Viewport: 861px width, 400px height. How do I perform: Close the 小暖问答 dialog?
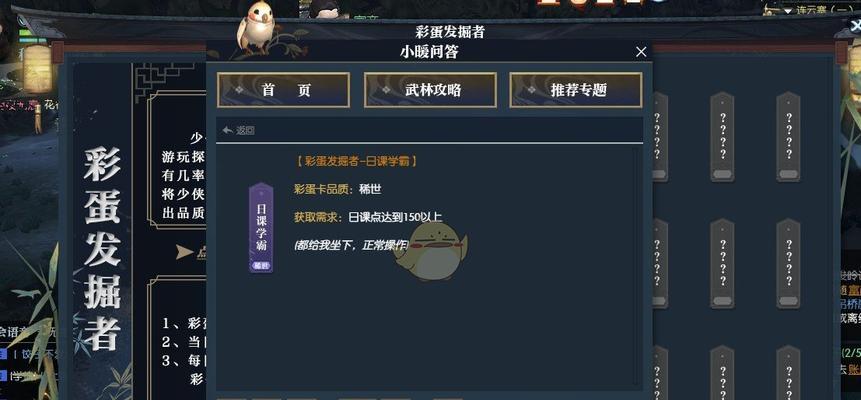click(x=641, y=52)
